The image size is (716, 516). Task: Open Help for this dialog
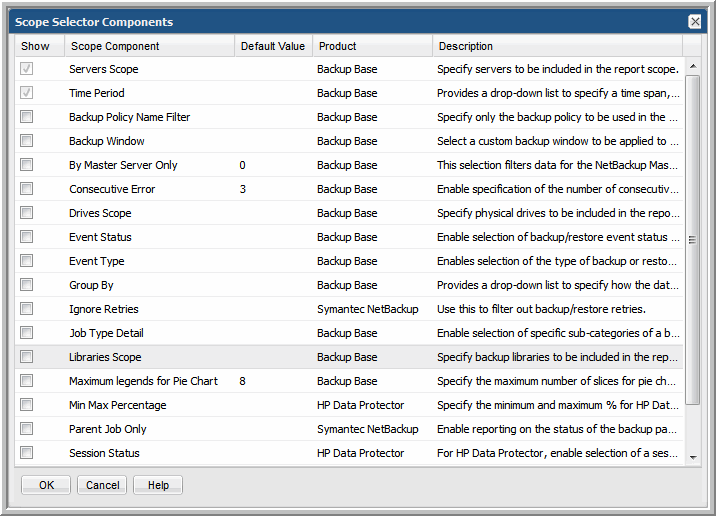(x=158, y=485)
